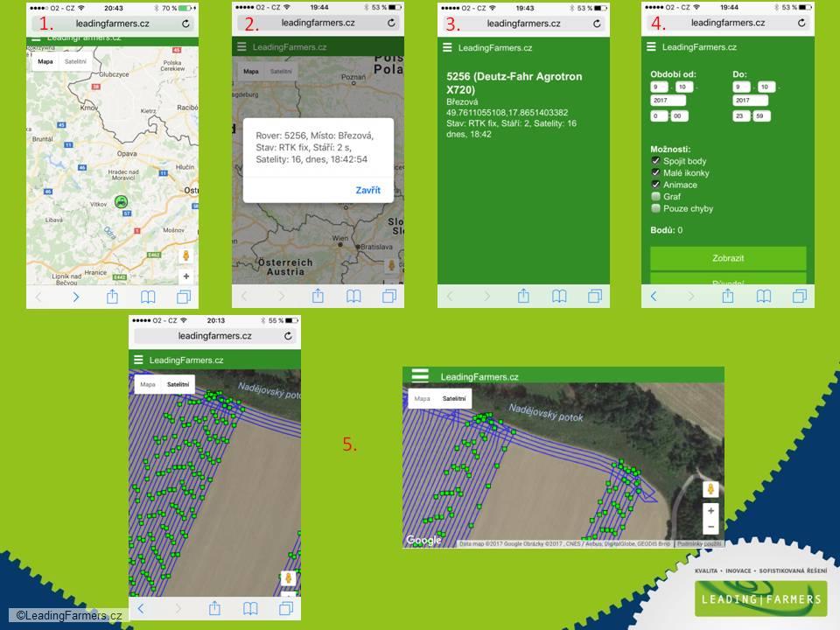Open tabs icon in screenshot 4 toolbar
The width and height of the screenshot is (840, 630).
pos(799,297)
